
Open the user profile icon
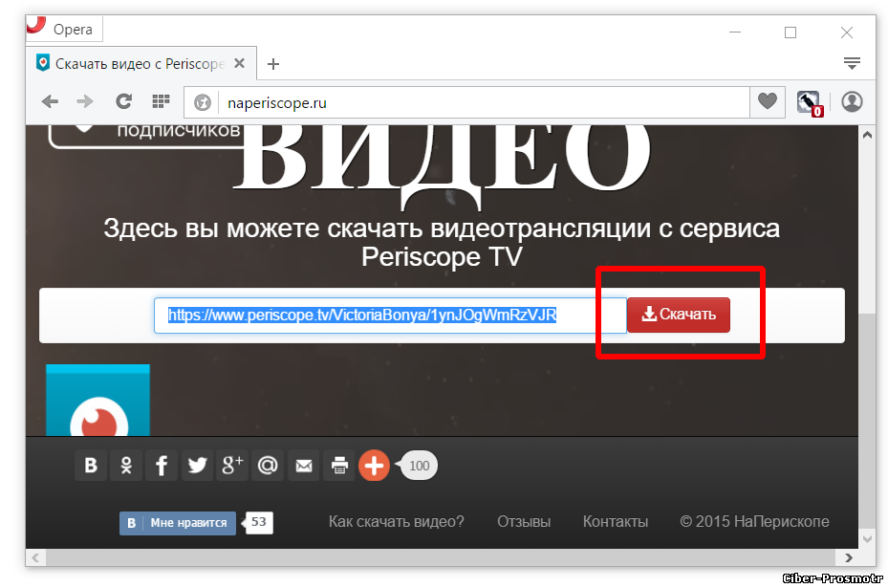(852, 102)
